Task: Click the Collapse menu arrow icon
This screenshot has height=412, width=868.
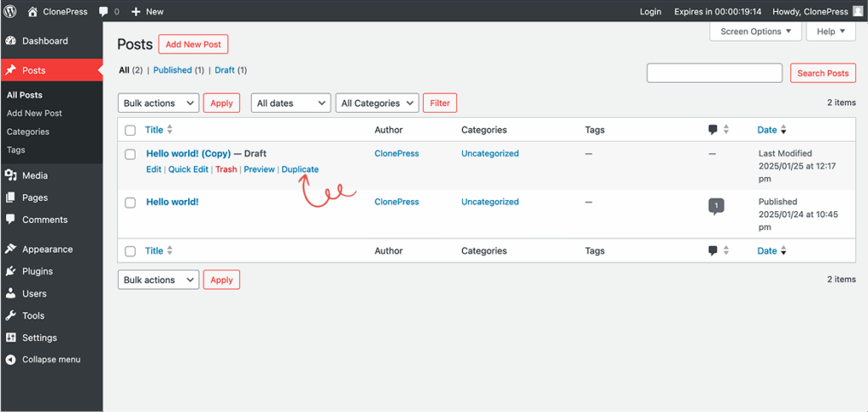Action: 10,359
